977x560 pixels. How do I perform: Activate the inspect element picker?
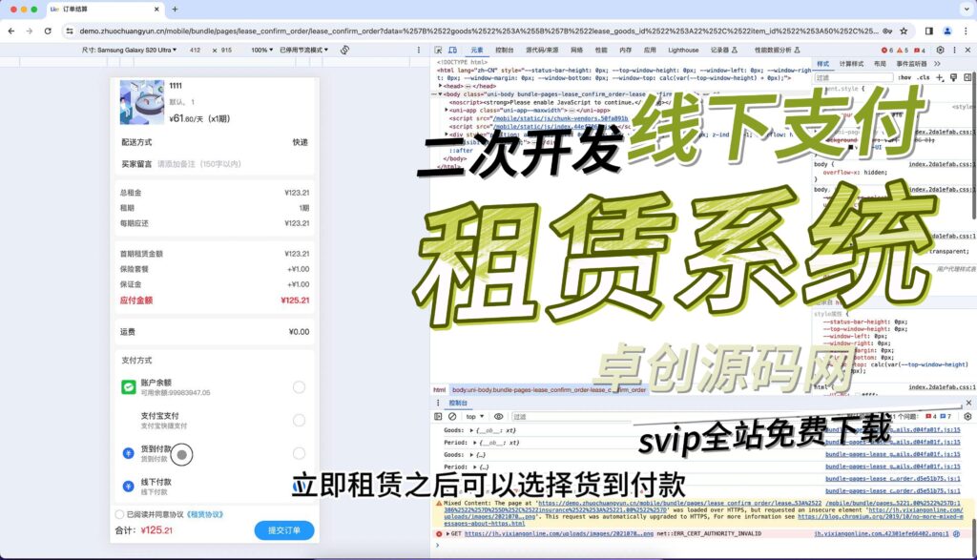pos(439,50)
